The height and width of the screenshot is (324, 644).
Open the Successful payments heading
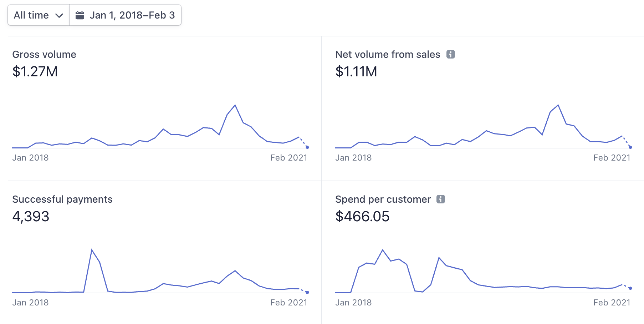pyautogui.click(x=62, y=199)
